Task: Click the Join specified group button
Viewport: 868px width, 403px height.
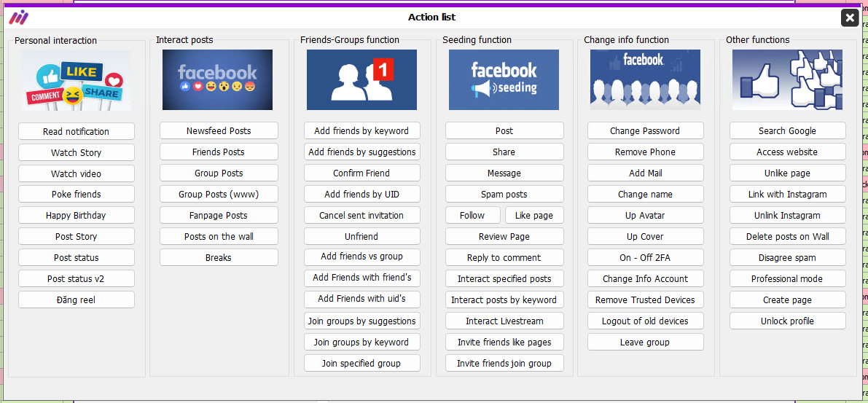Action: [361, 363]
